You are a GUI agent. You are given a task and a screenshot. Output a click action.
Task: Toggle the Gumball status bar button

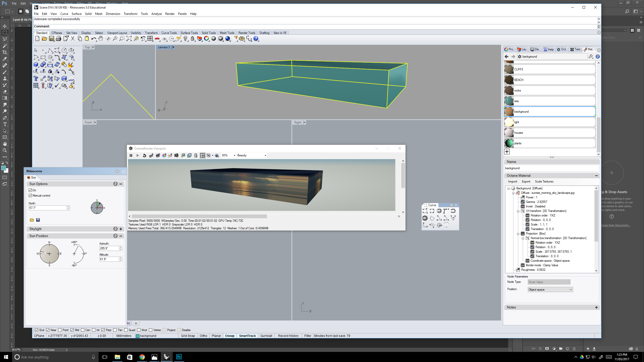point(266,336)
